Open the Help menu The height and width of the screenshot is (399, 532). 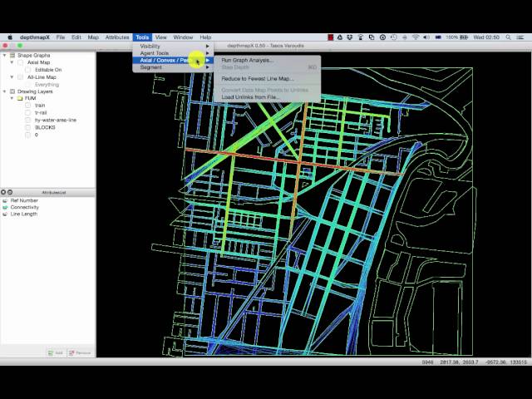[205, 37]
